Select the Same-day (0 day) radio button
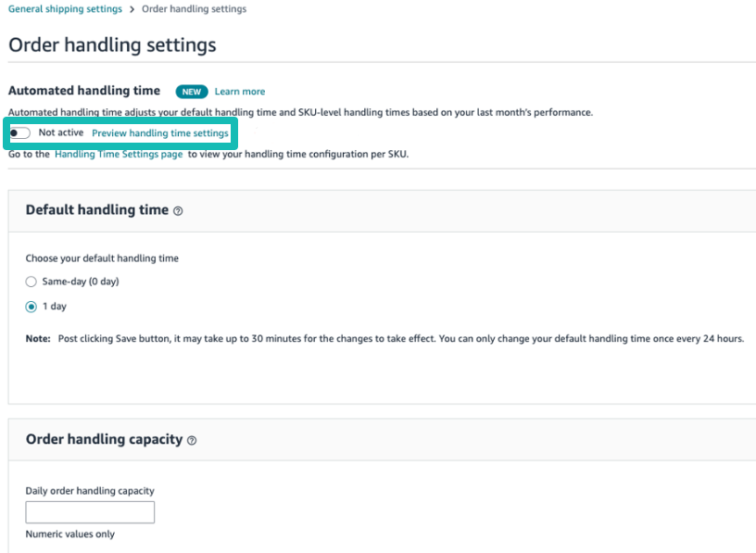The height and width of the screenshot is (553, 756). (31, 282)
